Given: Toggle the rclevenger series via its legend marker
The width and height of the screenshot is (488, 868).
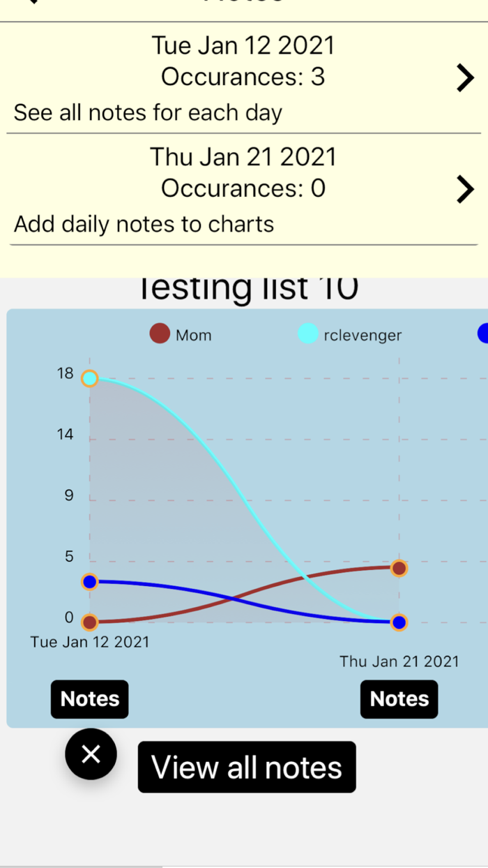Looking at the screenshot, I should click(309, 334).
